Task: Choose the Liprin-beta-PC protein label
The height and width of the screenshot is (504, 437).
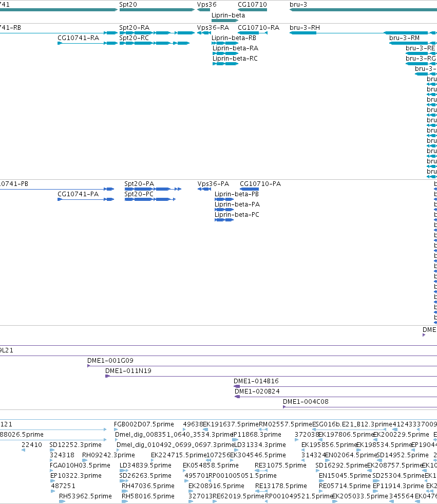Action: [237, 215]
